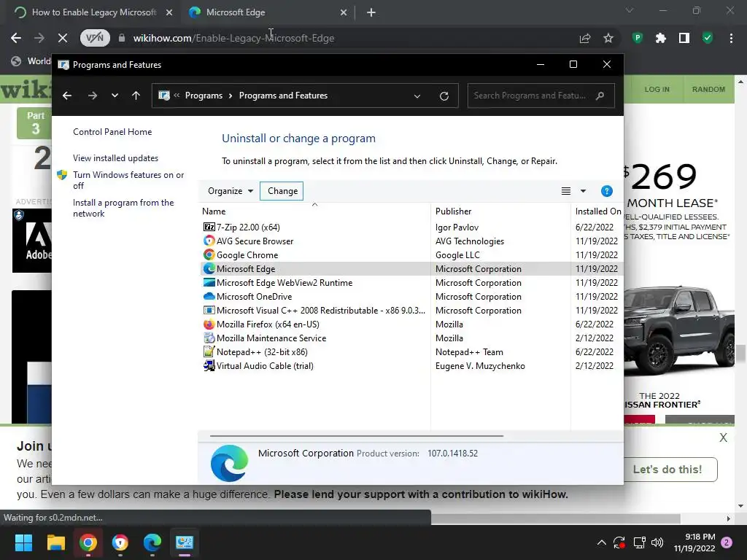The image size is (747, 560).
Task: Stop loading the page in Chrome
Action: pos(63,38)
